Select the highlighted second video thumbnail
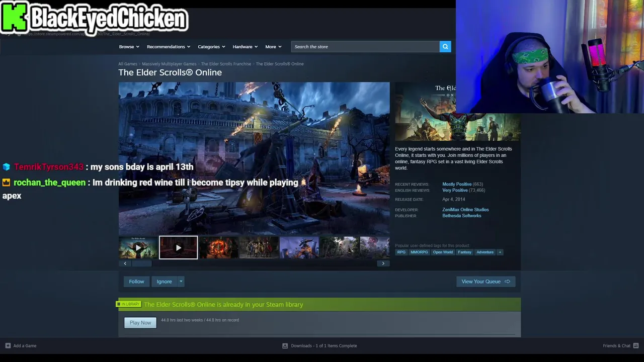The image size is (644, 362). [x=178, y=247]
